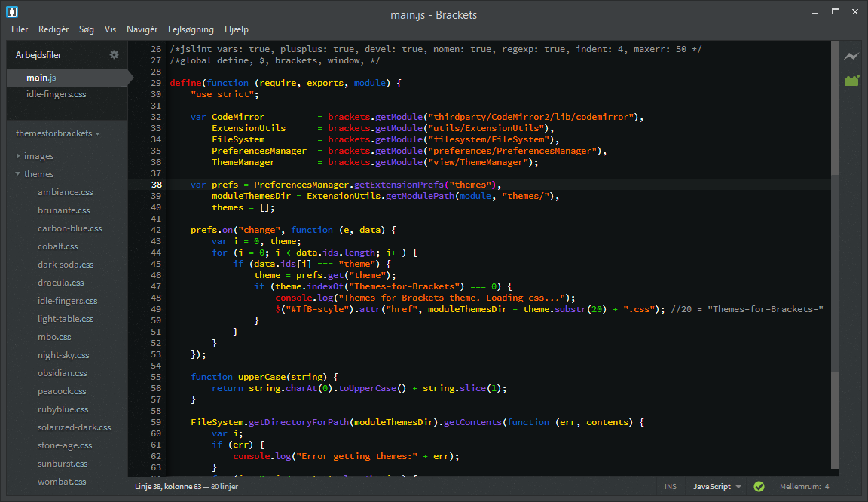This screenshot has width=868, height=502.
Task: Click moduleThemesDir on line 39
Action: [x=251, y=196]
